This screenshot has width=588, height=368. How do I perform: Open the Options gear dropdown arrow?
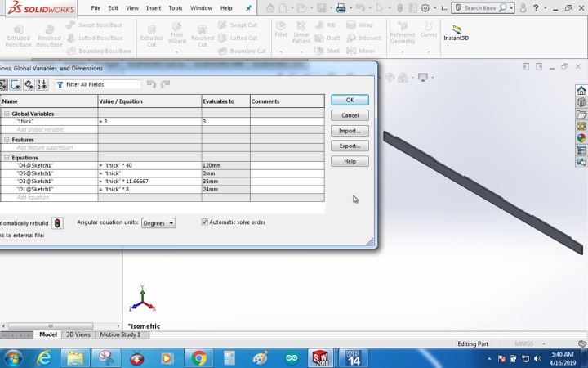(434, 8)
